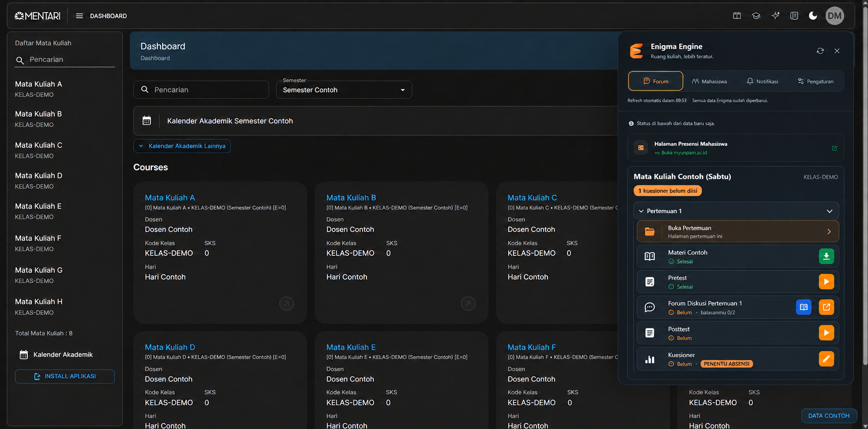Click arrow icon on Mata Kuliah B card
This screenshot has height=429, width=868.
pos(468,304)
